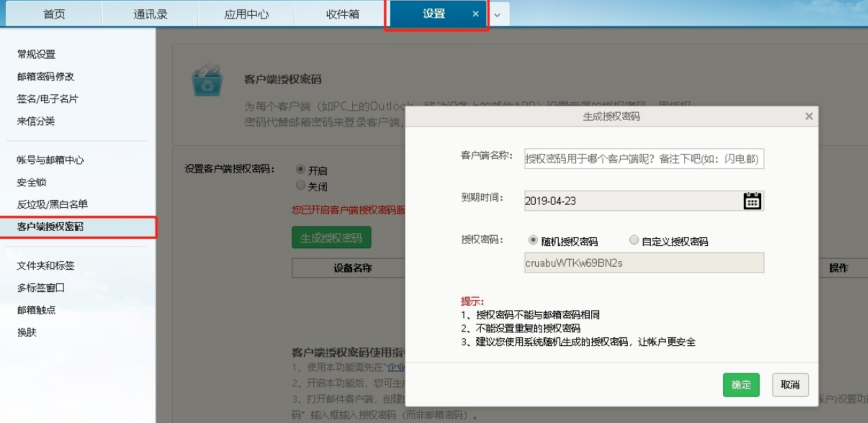Click the 操作 table column header
Screen dimensions: 868x423
pos(839,268)
